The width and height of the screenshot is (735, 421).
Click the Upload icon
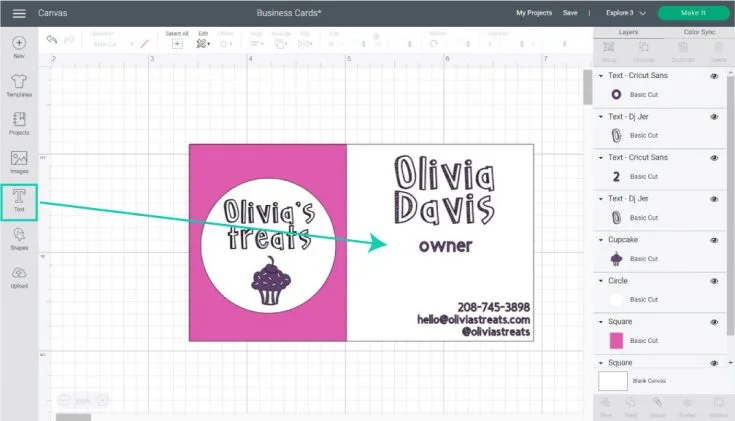click(x=19, y=277)
